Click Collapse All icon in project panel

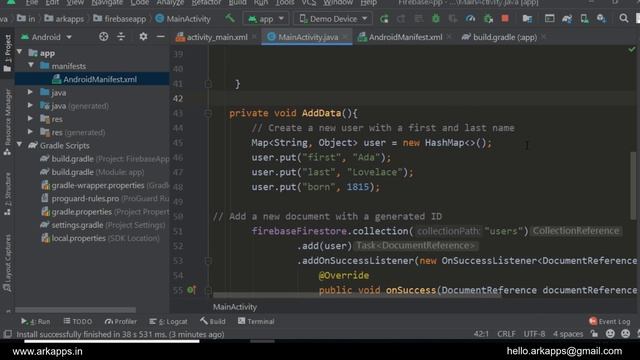pyautogui.click(x=121, y=37)
